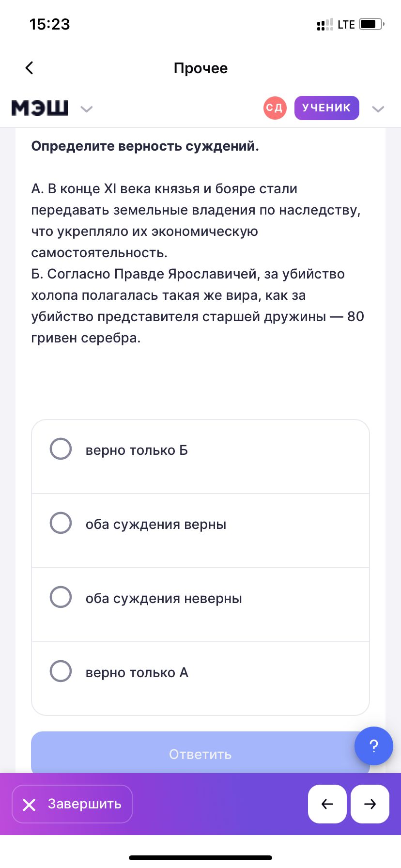The height and width of the screenshot is (868, 401).
Task: Tap the question text about Правда Ярославичей
Action: pos(197,306)
